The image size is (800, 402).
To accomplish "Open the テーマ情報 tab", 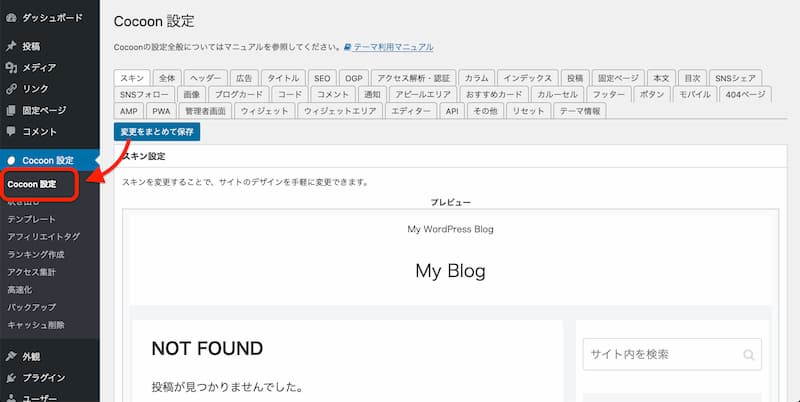I will pyautogui.click(x=580, y=111).
